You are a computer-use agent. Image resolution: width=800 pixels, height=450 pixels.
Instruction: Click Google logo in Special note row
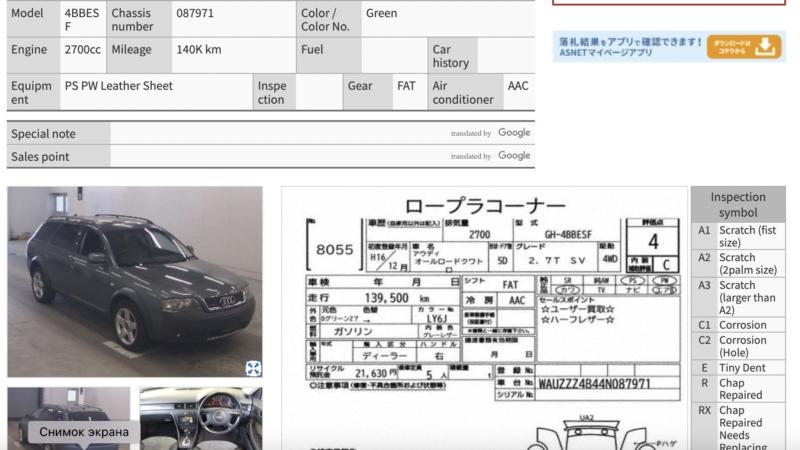pos(514,133)
